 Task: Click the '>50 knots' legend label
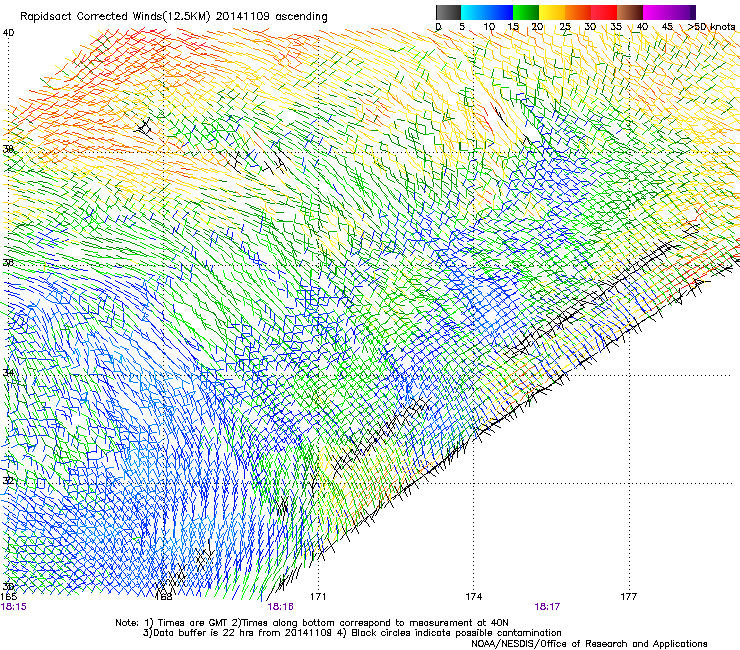click(711, 26)
